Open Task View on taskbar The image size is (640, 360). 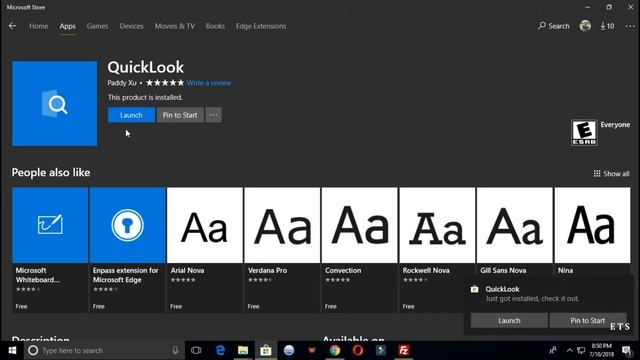tap(196, 350)
